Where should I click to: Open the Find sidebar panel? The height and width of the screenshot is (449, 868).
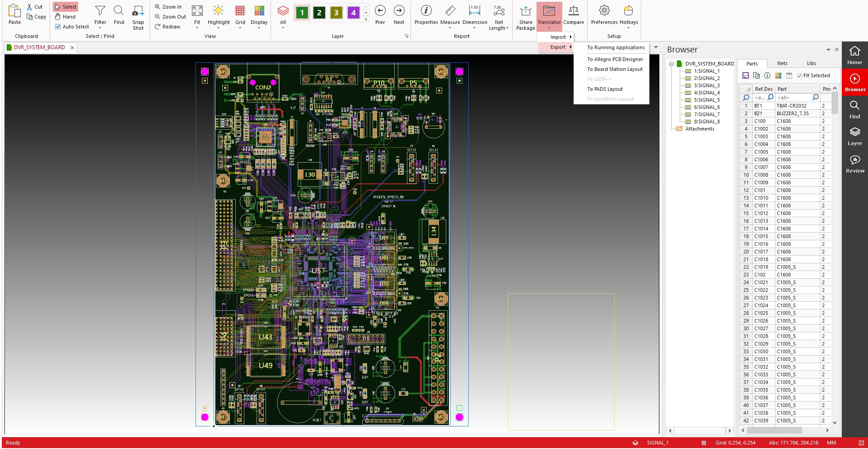click(855, 109)
